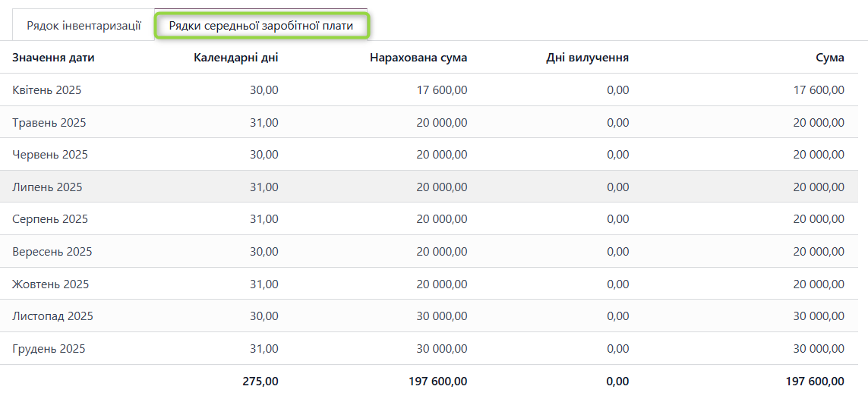Select the Листопад 2025 row

click(x=53, y=316)
